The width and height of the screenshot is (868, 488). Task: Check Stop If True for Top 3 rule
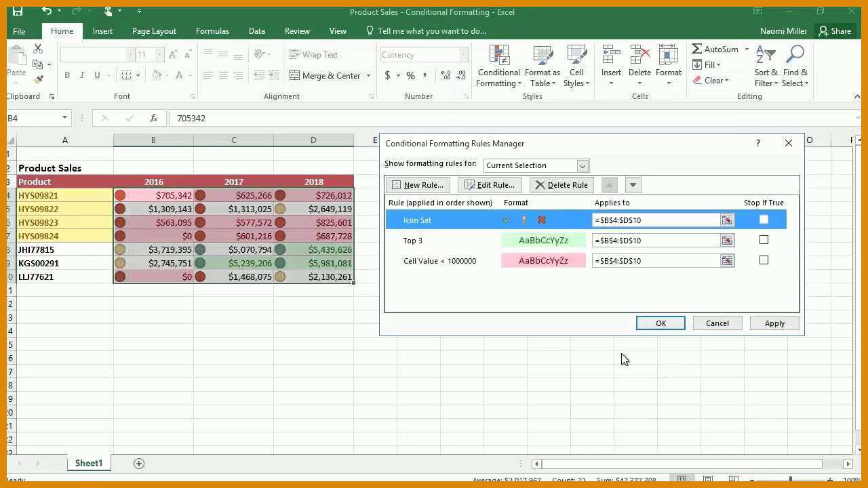click(764, 240)
